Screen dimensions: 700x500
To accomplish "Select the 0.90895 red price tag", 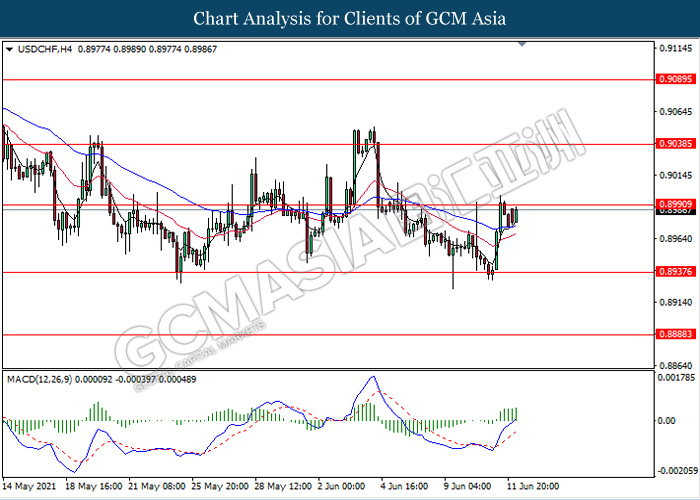I will tap(674, 79).
